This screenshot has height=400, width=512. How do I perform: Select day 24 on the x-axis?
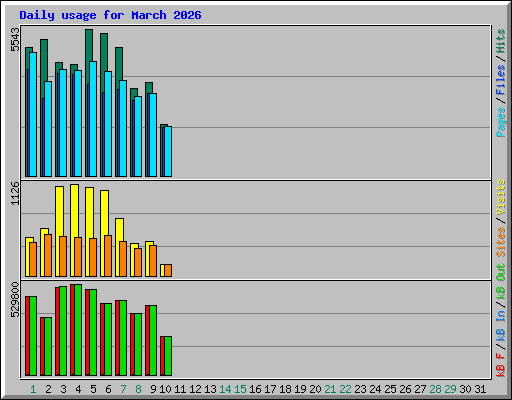375,389
